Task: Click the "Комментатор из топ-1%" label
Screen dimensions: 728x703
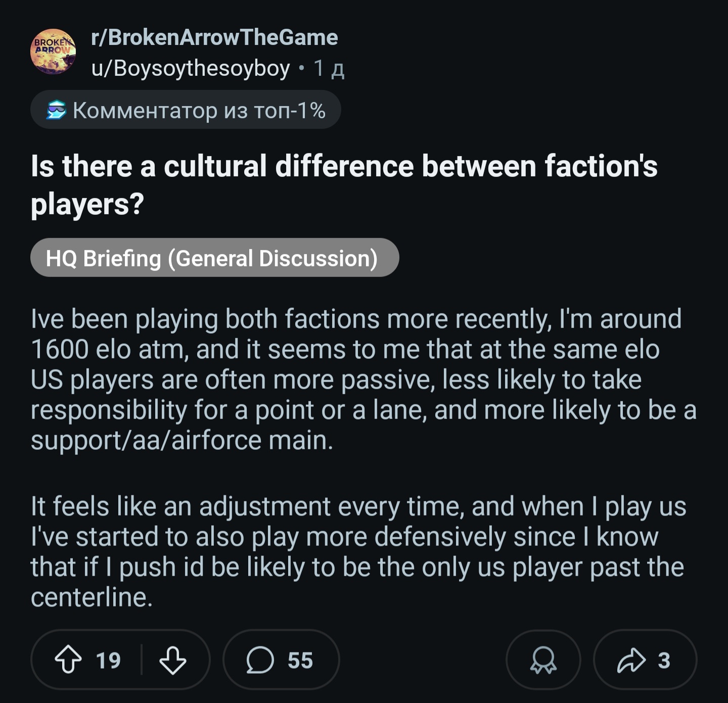Action: (199, 110)
